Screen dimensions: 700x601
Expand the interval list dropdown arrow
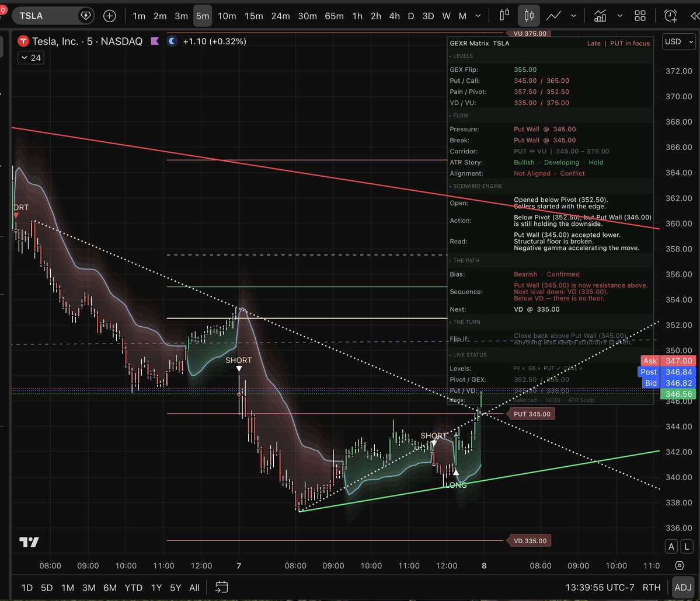[x=478, y=16]
